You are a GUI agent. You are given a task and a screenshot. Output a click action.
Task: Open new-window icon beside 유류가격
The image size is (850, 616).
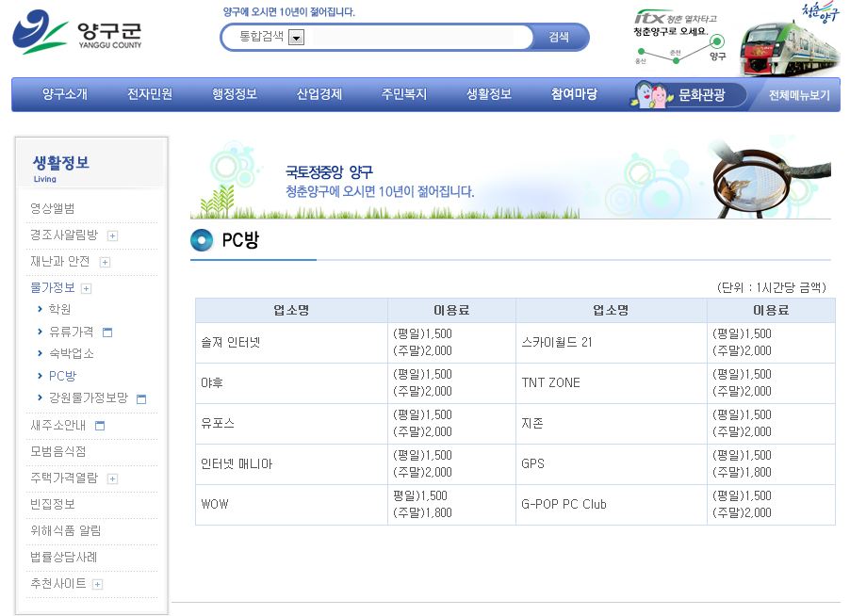[x=107, y=332]
